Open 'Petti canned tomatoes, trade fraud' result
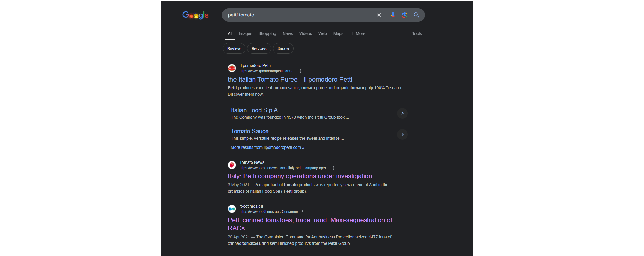 pyautogui.click(x=310, y=224)
